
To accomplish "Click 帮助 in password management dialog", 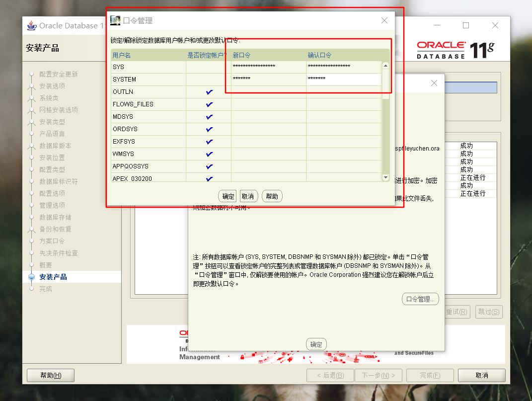I will coord(272,196).
